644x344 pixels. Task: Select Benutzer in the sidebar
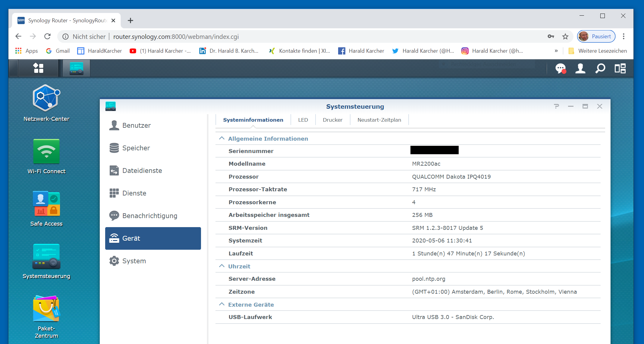pyautogui.click(x=136, y=125)
